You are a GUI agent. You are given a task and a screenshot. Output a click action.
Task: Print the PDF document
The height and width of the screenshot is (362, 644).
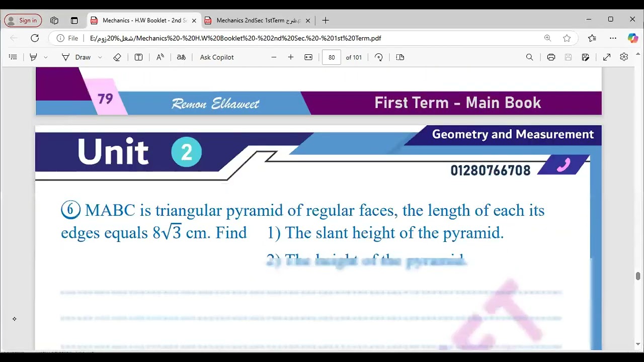pyautogui.click(x=551, y=57)
